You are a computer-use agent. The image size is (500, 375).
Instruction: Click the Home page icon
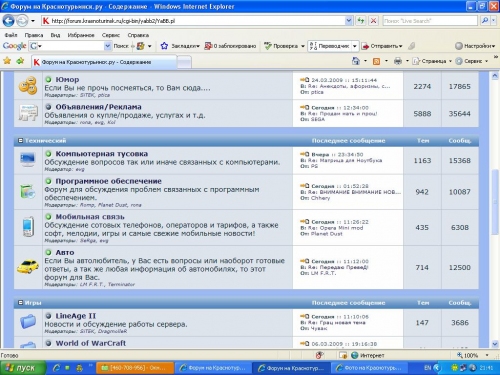(x=356, y=61)
